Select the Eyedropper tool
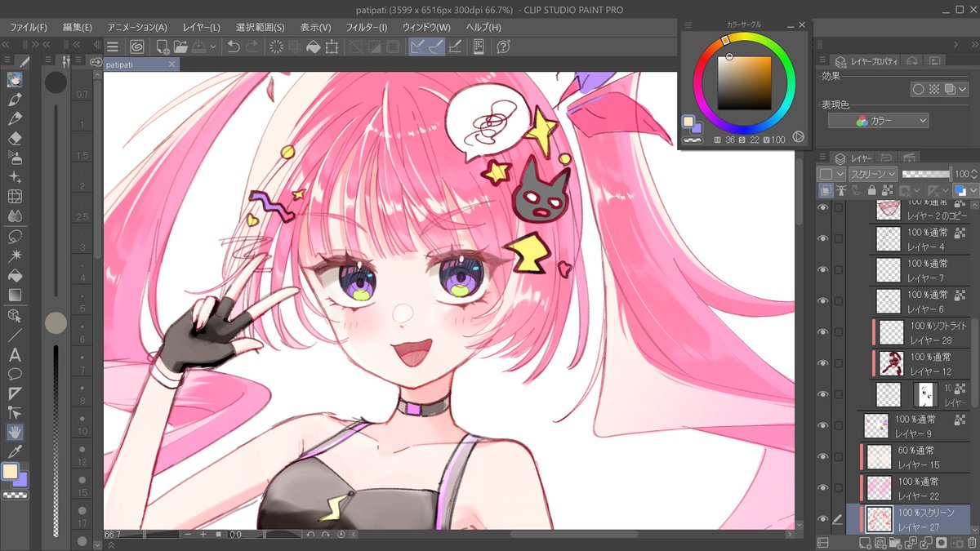Viewport: 980px width, 551px height. [15, 452]
